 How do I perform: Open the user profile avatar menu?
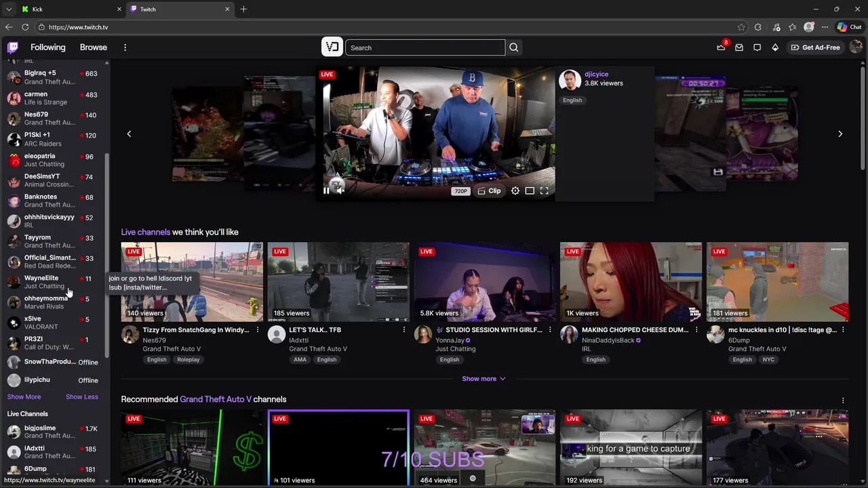(856, 47)
